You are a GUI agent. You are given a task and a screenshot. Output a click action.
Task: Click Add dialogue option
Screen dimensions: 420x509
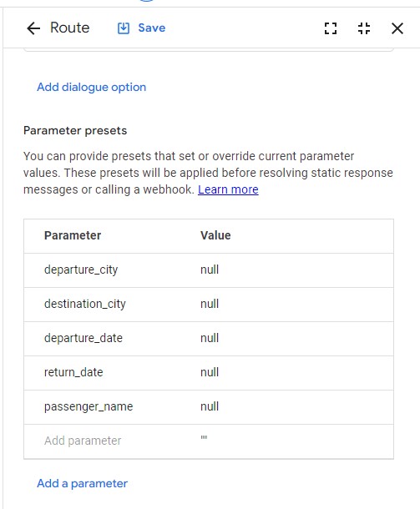point(91,87)
